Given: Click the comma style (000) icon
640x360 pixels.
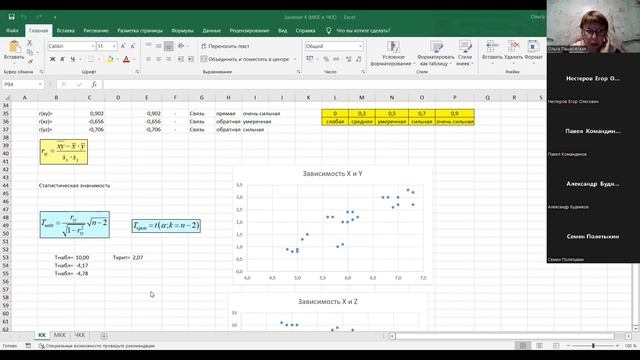Looking at the screenshot, I should 336,59.
